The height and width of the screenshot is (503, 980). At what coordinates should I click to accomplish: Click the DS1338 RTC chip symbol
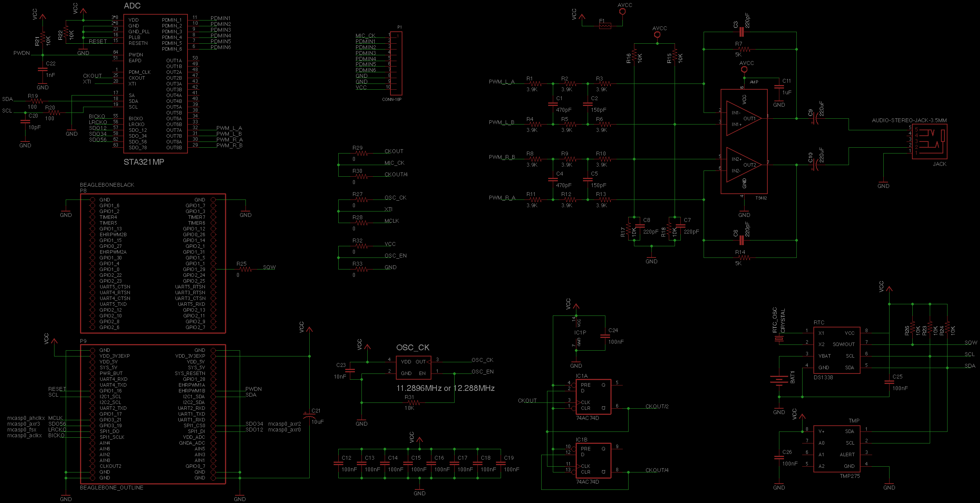(837, 350)
